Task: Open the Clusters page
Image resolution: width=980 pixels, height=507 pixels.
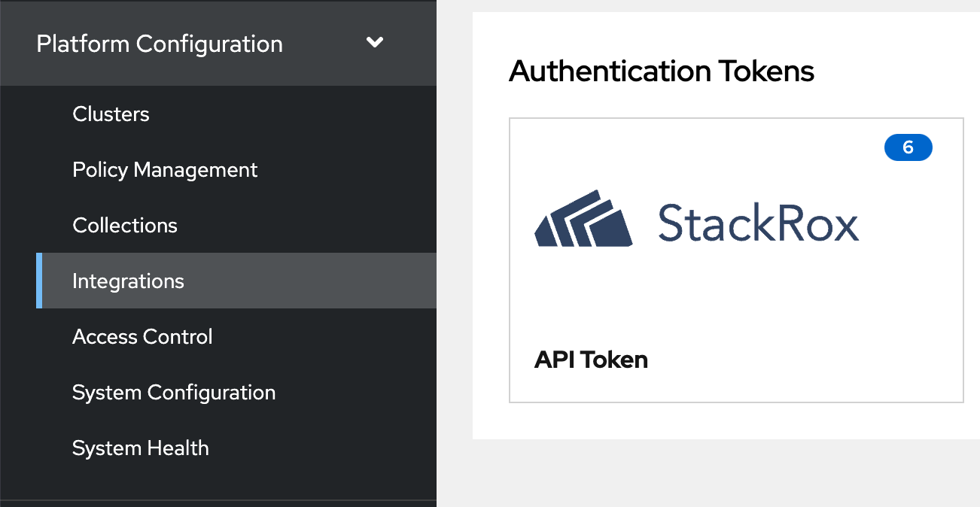Action: pos(111,114)
